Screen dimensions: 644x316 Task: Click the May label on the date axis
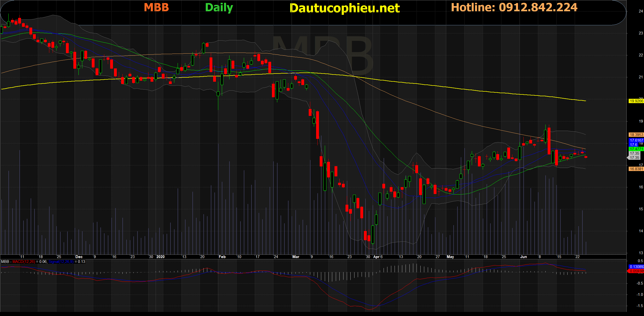coord(450,257)
